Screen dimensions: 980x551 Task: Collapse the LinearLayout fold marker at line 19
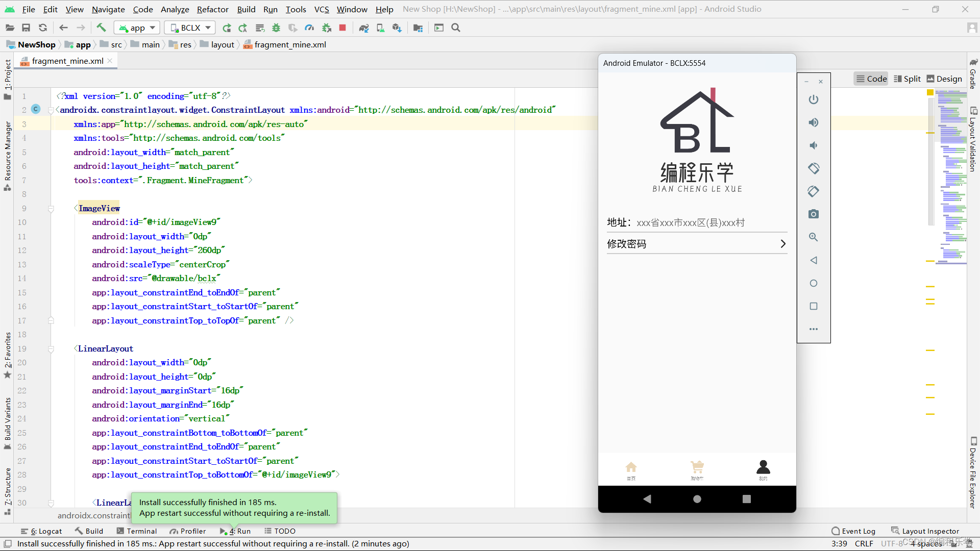click(x=51, y=349)
